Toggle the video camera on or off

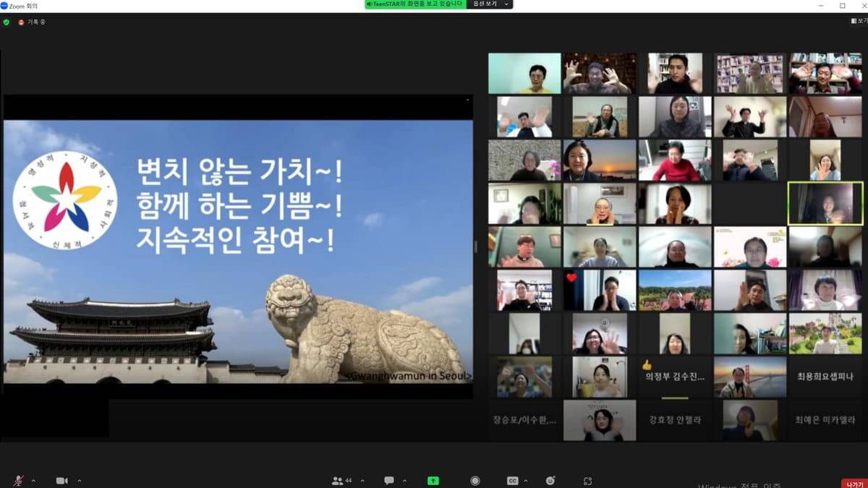tap(62, 481)
